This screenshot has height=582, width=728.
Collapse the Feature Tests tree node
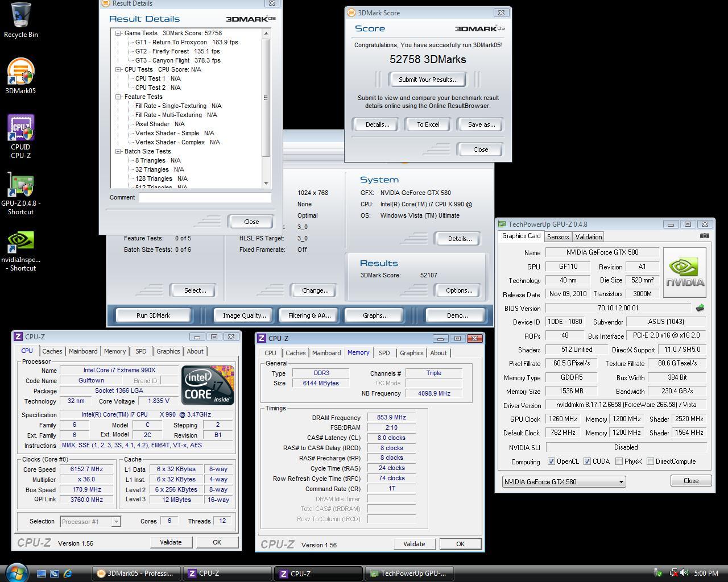pyautogui.click(x=118, y=97)
